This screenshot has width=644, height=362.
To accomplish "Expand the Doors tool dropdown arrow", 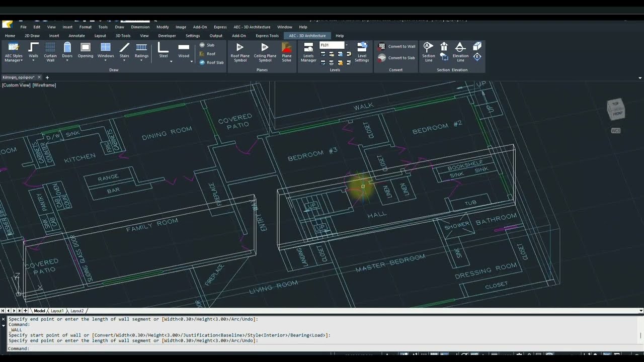I will pyautogui.click(x=67, y=60).
